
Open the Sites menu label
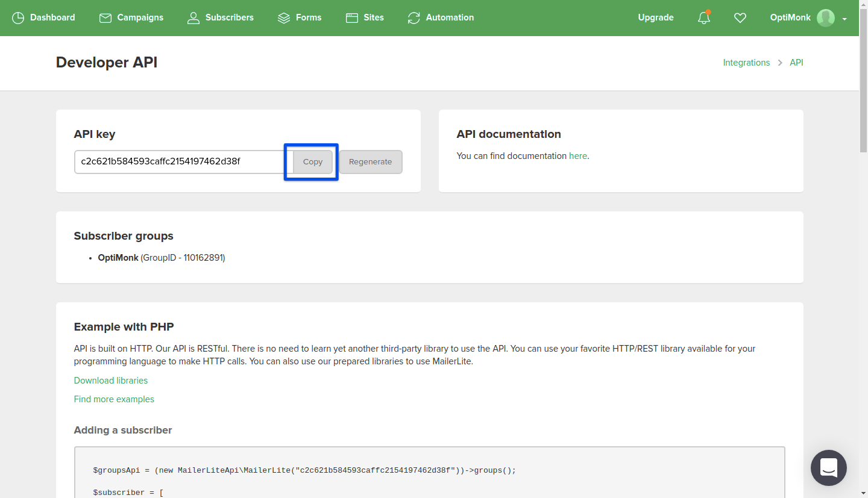tap(374, 17)
